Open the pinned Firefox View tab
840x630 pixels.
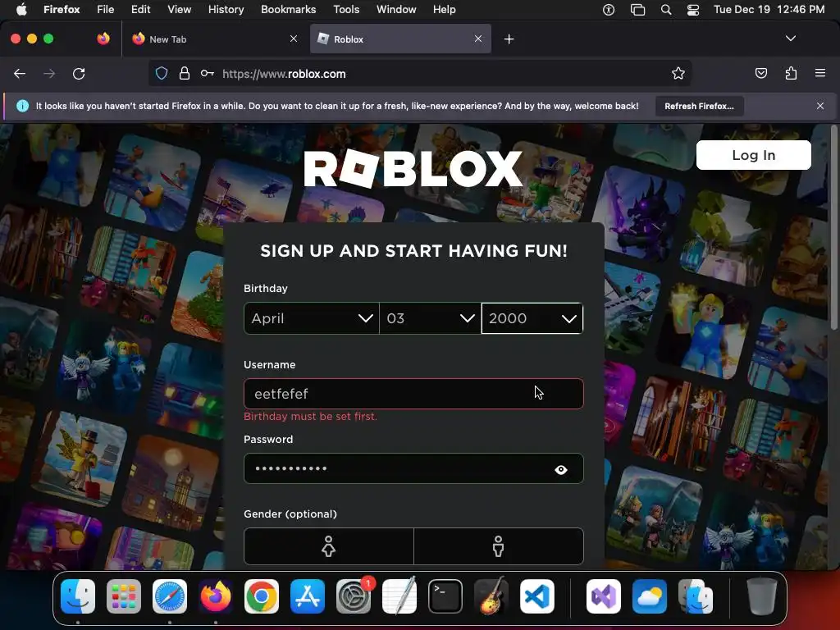[103, 39]
